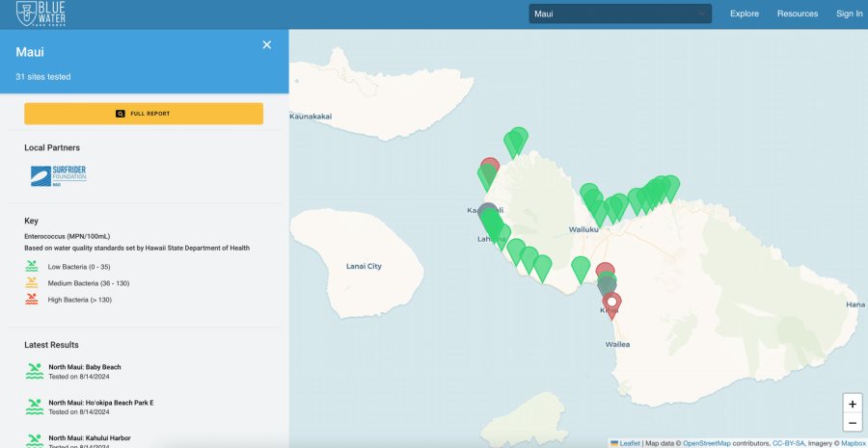Click the Sign In link
Screen dimensions: 868x448
pyautogui.click(x=849, y=13)
